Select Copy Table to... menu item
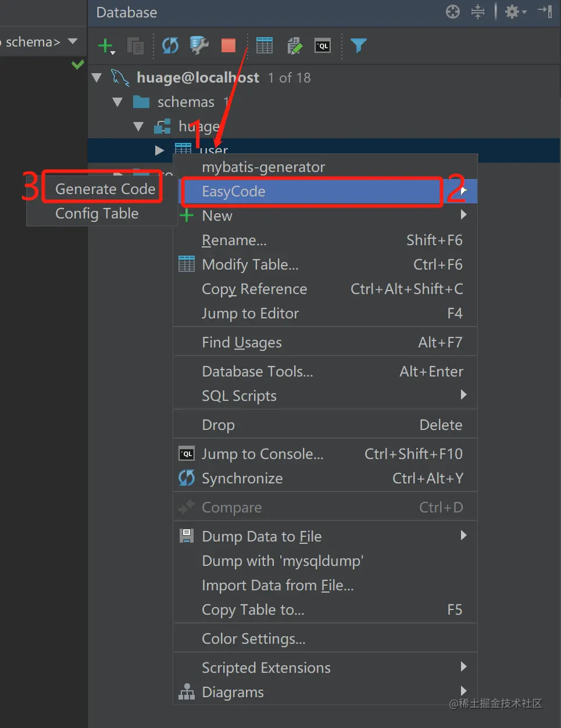Screen dimensions: 561x728 click(326, 609)
